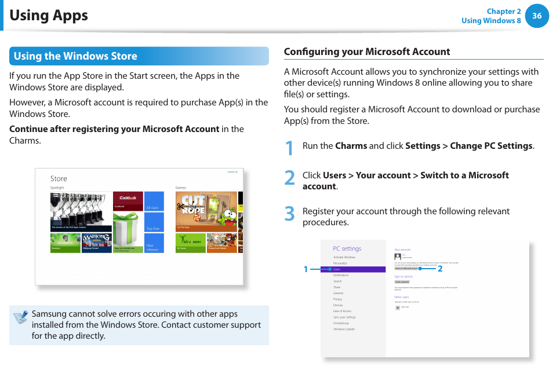Image resolution: width=553 pixels, height=392 pixels.
Task: Click Switch to a Microsoft account button
Action: [x=406, y=268]
